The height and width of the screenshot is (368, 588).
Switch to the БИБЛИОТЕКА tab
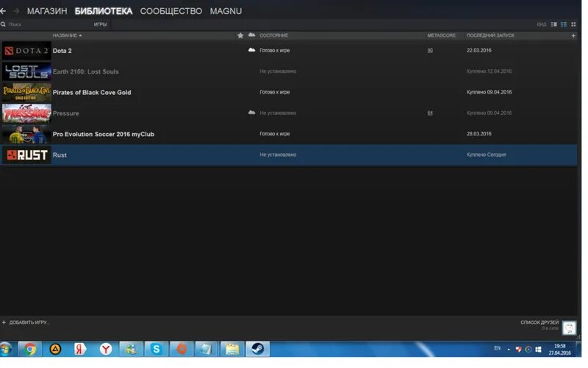click(x=104, y=11)
